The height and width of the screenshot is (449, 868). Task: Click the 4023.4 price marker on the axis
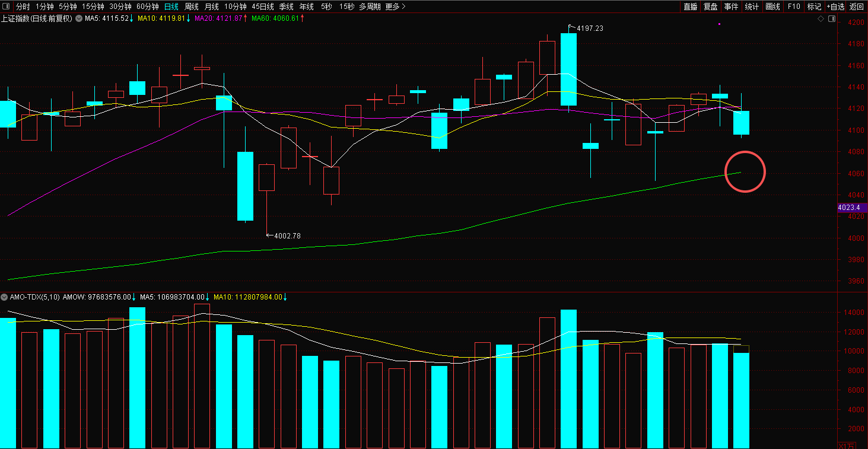tap(851, 208)
